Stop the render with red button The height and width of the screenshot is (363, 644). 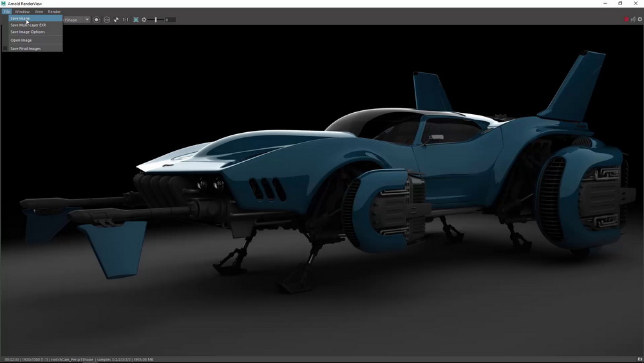pos(627,19)
